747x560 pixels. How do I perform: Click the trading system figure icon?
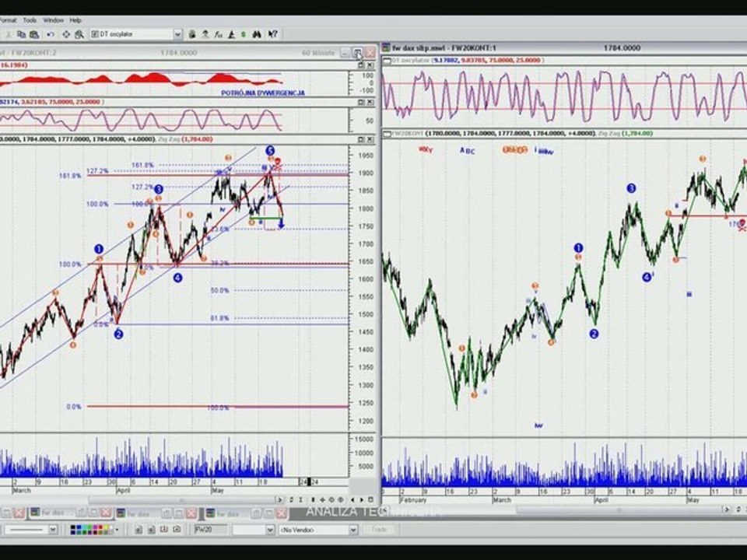tap(205, 34)
